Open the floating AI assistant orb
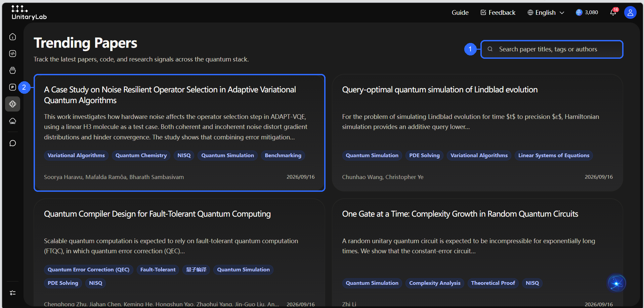Viewport: 644px width, 308px height. tap(616, 283)
